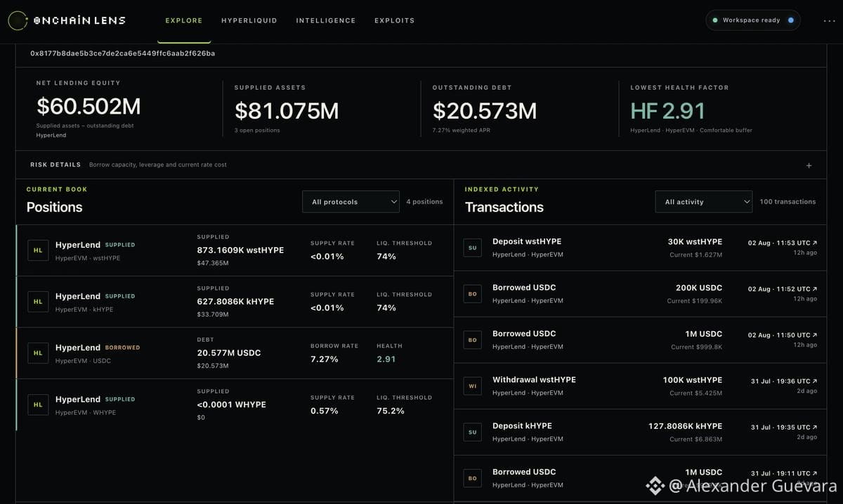Screen dimensions: 843x504
Task: Click the HL icon for USDC borrowed position
Action: [x=38, y=353]
